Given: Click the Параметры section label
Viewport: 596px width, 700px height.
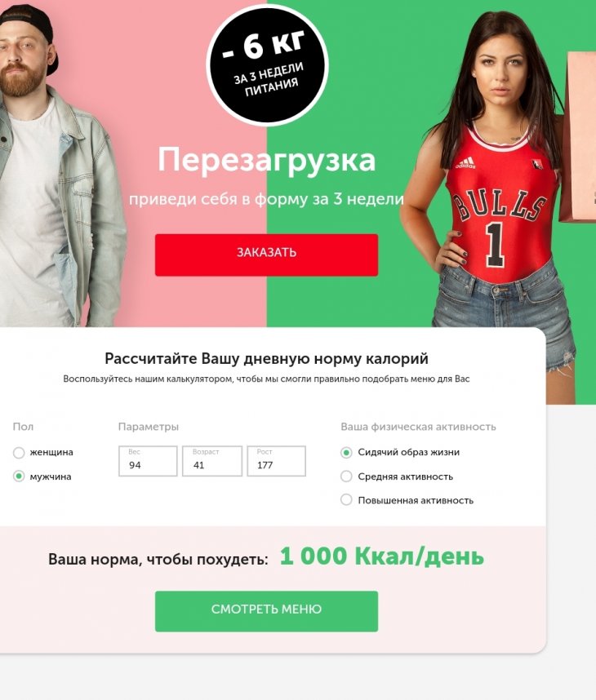Looking at the screenshot, I should (x=149, y=427).
